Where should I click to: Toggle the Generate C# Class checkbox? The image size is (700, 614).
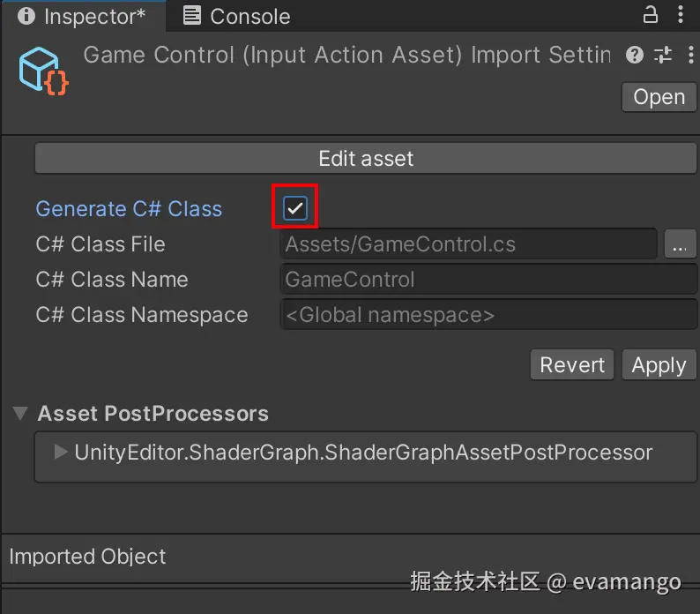(294, 208)
